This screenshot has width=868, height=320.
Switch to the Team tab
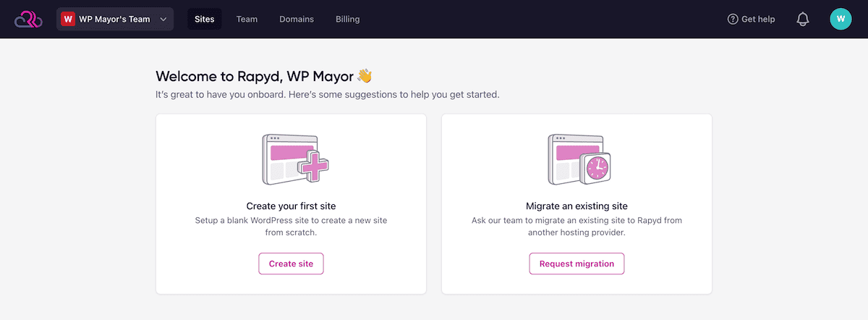coord(247,20)
